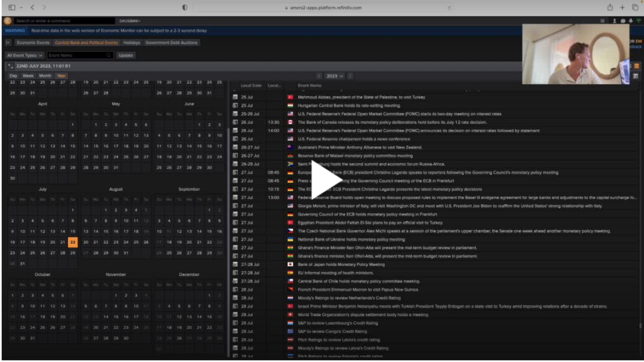Switch to the Economic Events tab
This screenshot has height=362, width=644.
pos(33,42)
